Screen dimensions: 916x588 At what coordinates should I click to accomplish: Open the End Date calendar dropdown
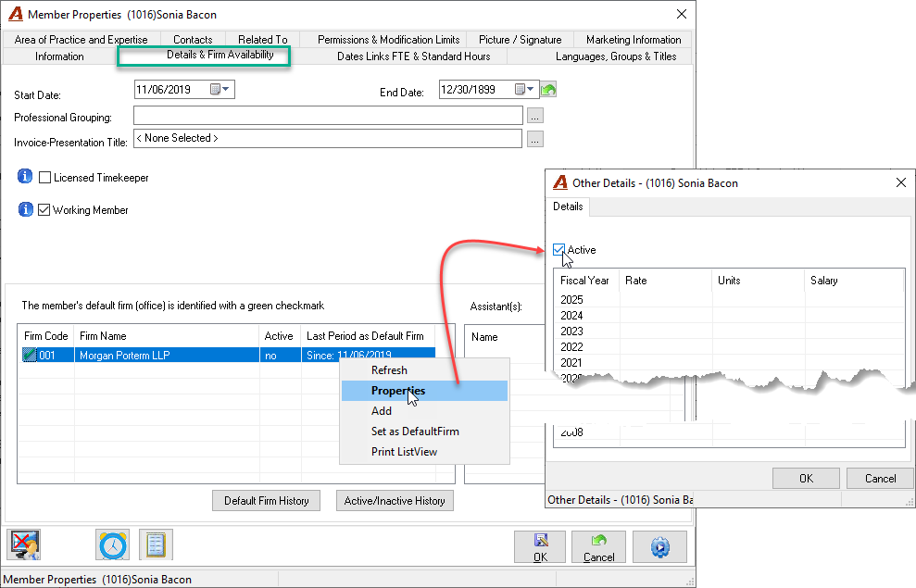(524, 89)
